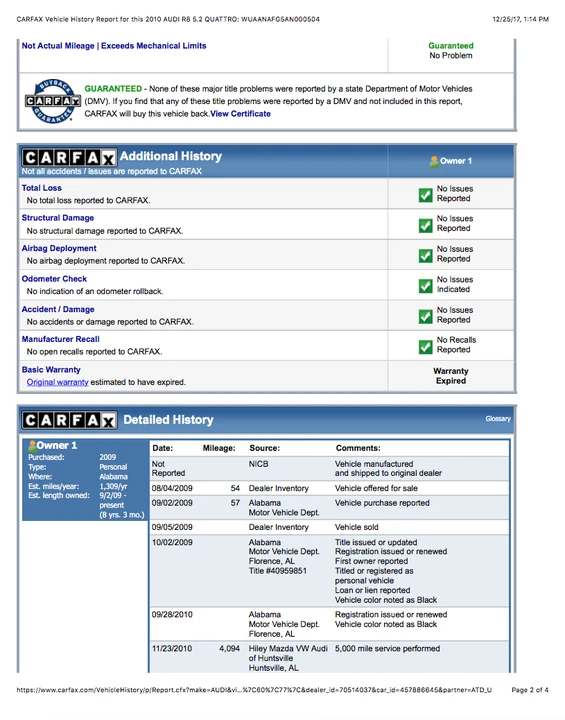The width and height of the screenshot is (565, 720).
Task: Click the CARFAX logo beside Detailed History
Action: pos(69,420)
